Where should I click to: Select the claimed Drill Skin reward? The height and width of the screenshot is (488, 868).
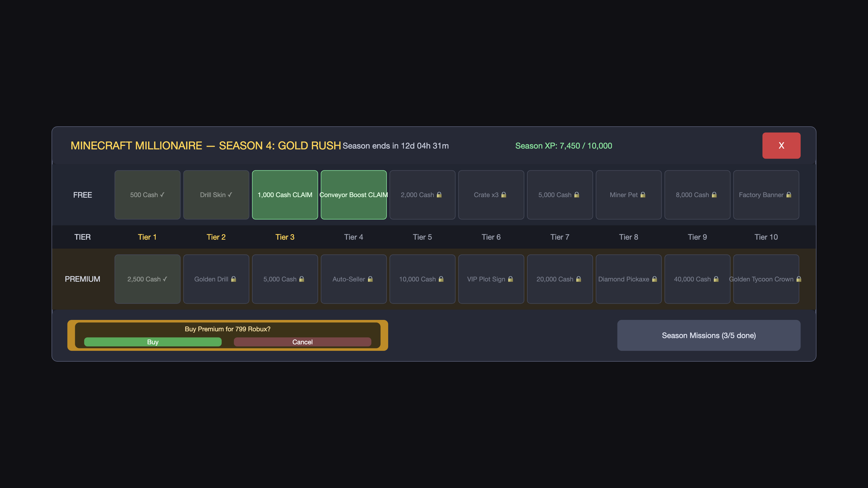[x=216, y=195]
